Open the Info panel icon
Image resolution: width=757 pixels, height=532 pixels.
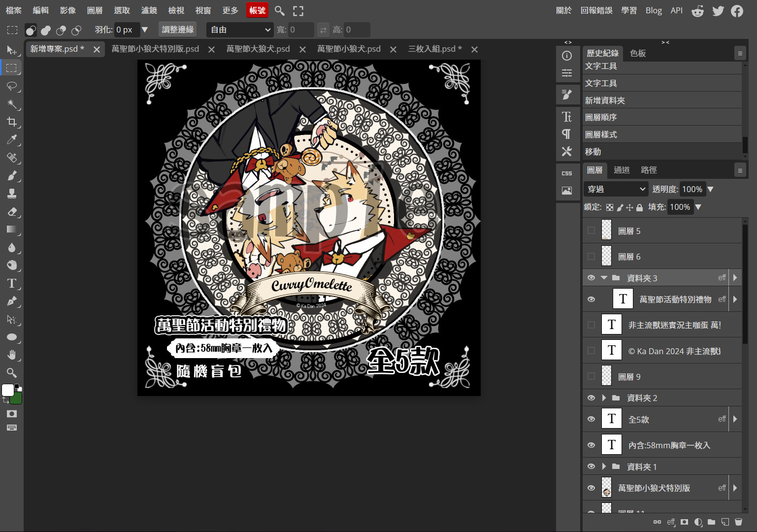(567, 56)
